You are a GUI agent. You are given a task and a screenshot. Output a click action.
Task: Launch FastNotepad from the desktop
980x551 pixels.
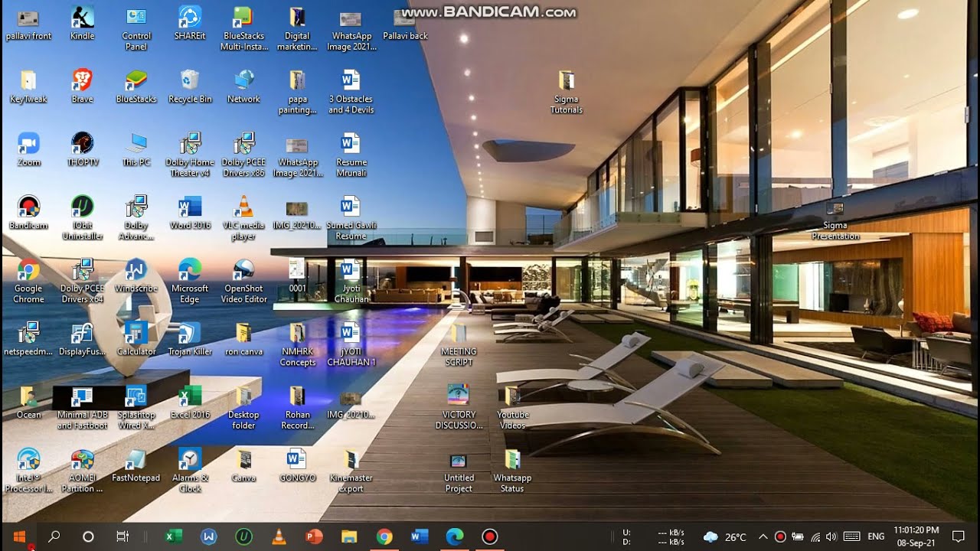coord(136,465)
